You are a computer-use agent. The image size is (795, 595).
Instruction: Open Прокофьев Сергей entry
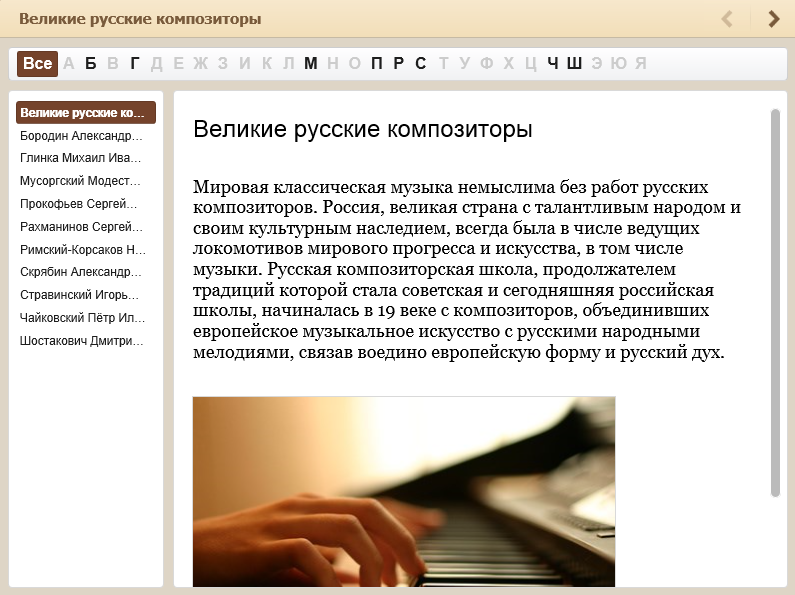[79, 204]
